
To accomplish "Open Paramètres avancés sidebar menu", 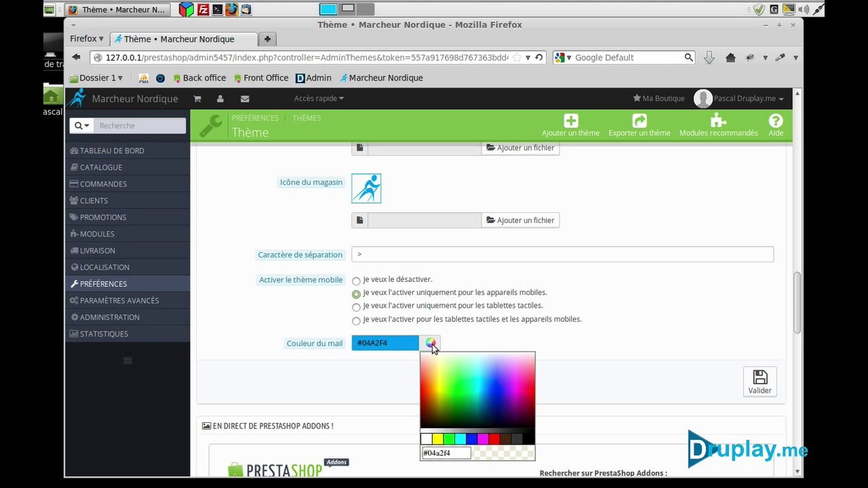I will (127, 300).
